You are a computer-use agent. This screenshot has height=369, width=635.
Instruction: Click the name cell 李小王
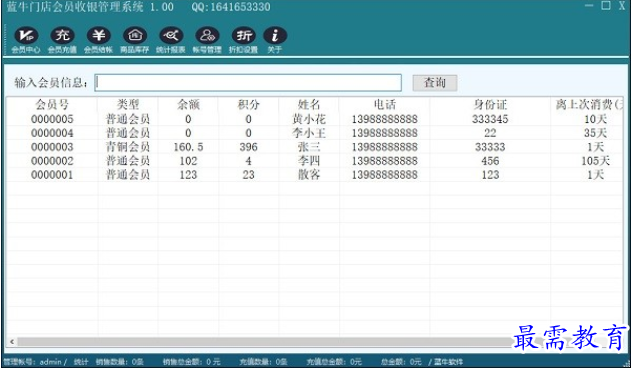(x=309, y=133)
